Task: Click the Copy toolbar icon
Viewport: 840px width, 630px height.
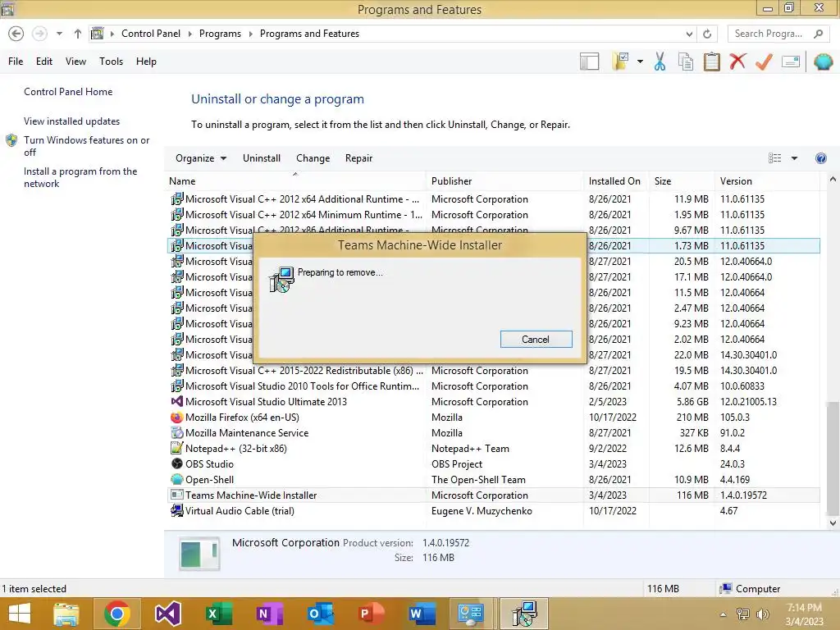Action: (686, 62)
